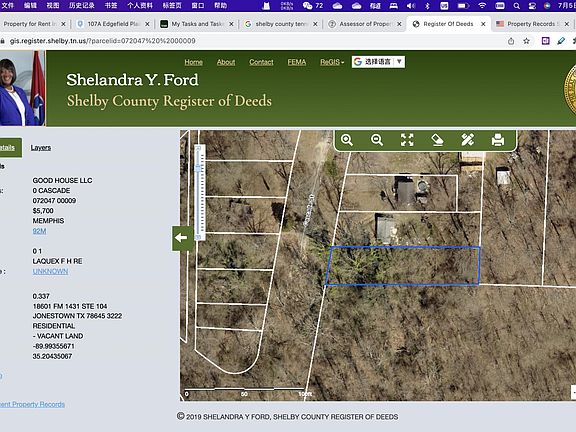This screenshot has height=432, width=576.
Task: Close the shelby county Google tab
Action: point(315,24)
